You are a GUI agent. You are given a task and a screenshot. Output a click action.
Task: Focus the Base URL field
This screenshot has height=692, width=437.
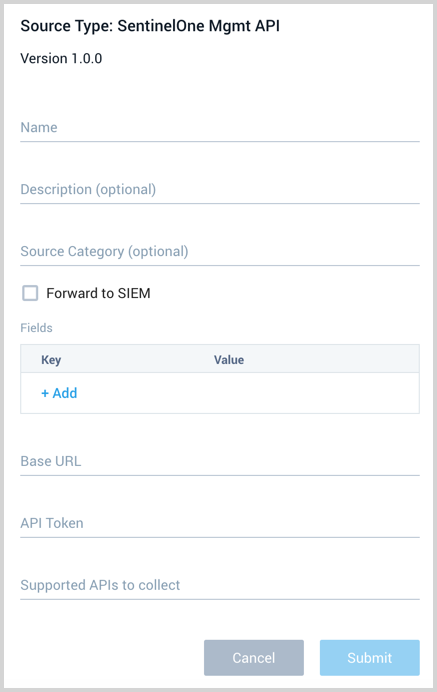click(x=220, y=461)
